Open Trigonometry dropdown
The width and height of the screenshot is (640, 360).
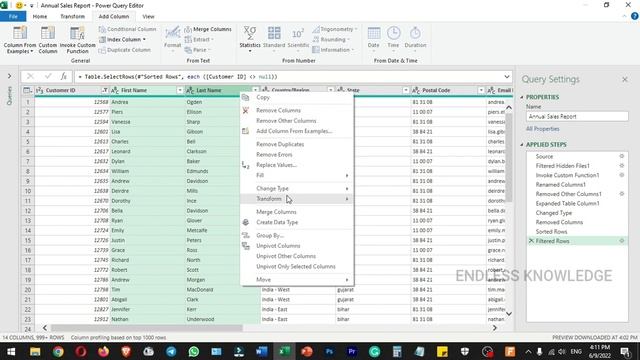(x=335, y=29)
